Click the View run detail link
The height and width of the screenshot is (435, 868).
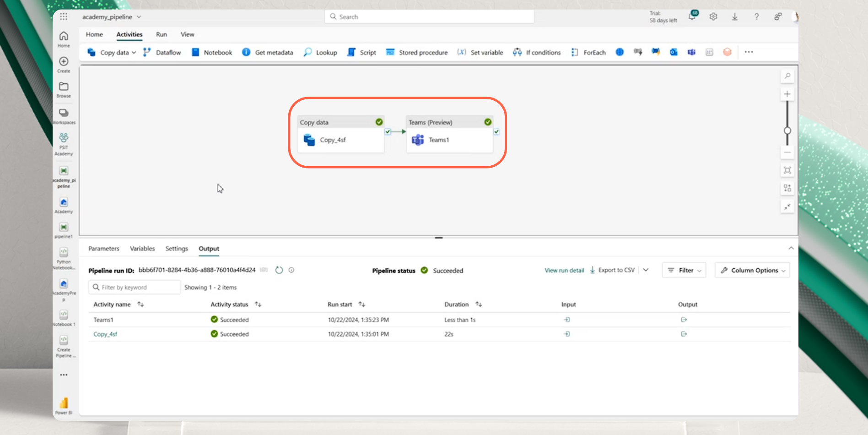point(564,270)
